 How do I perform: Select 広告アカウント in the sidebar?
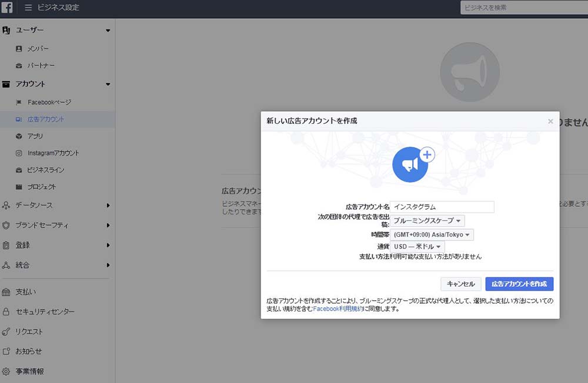[46, 119]
